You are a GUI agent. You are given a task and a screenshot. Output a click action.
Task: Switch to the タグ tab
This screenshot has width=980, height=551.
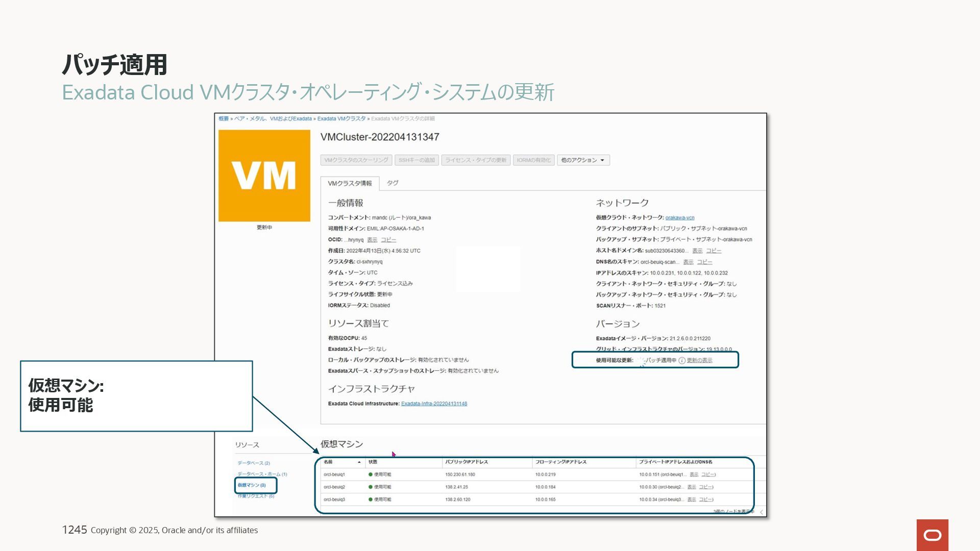click(x=392, y=183)
